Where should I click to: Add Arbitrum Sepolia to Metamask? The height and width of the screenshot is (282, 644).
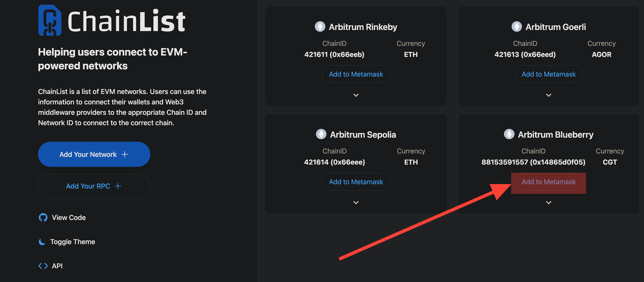[356, 182]
